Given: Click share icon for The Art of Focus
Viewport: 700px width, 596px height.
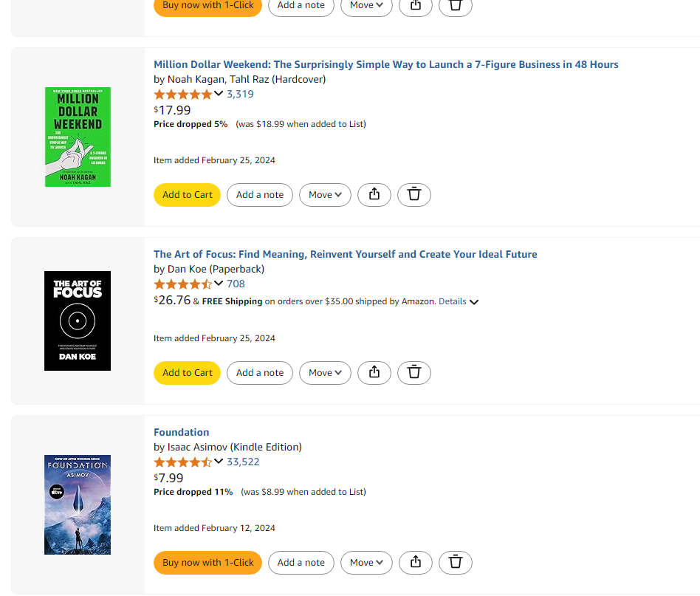Looking at the screenshot, I should coord(374,373).
